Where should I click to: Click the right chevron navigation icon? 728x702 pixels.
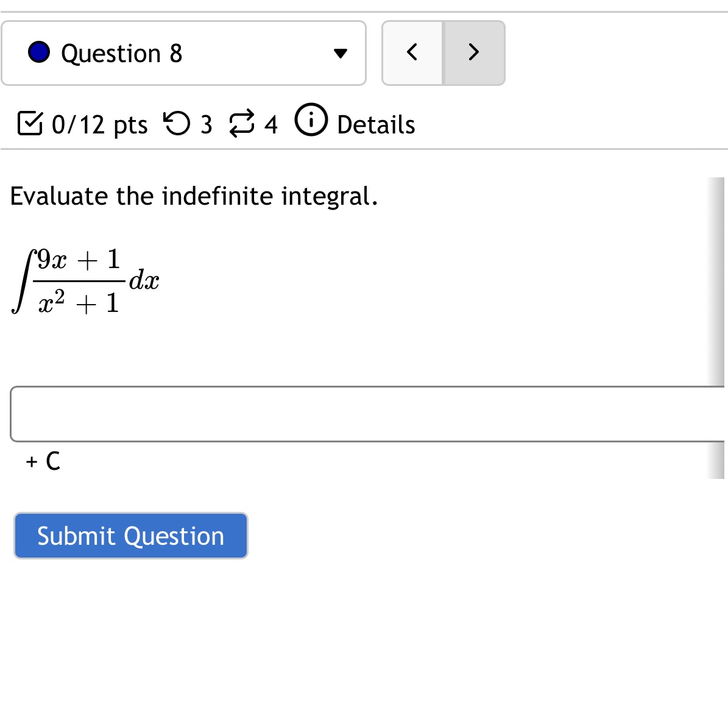(x=474, y=53)
